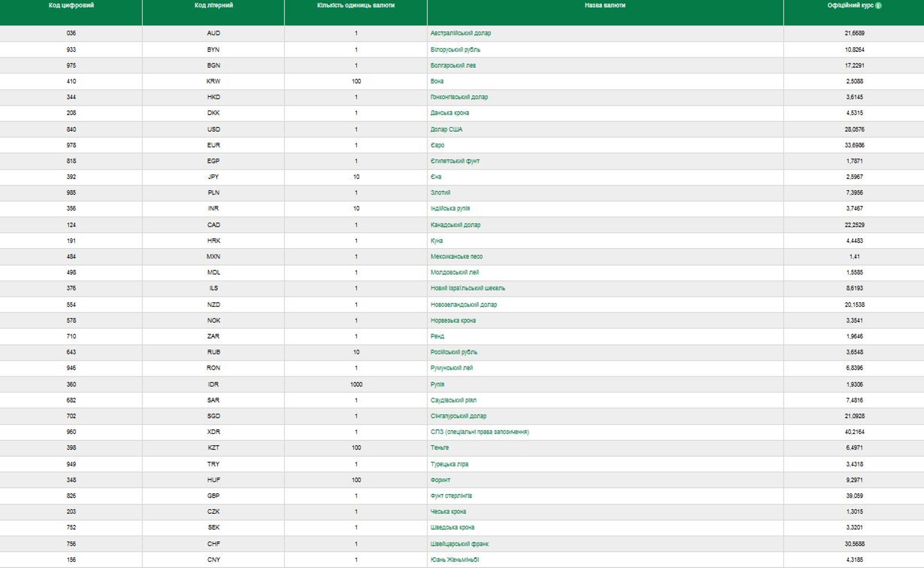Viewport: 924px width, 568px height.
Task: Click info icon beside Офіційний курс header
Action: [878, 6]
